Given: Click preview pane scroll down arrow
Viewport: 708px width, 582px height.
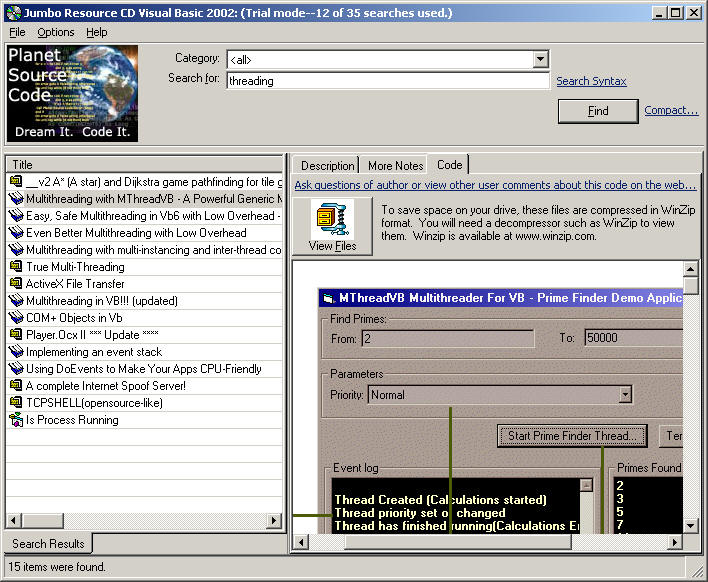Looking at the screenshot, I should pyautogui.click(x=690, y=526).
